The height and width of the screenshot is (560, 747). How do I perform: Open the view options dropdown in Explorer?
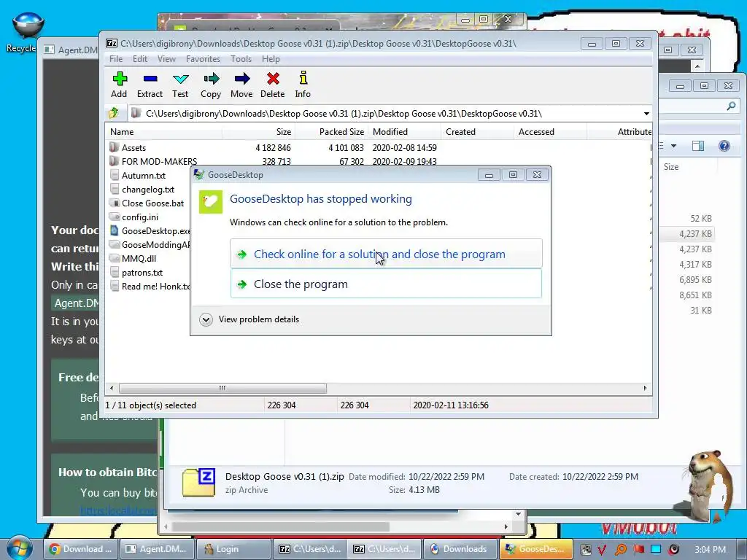[673, 146]
